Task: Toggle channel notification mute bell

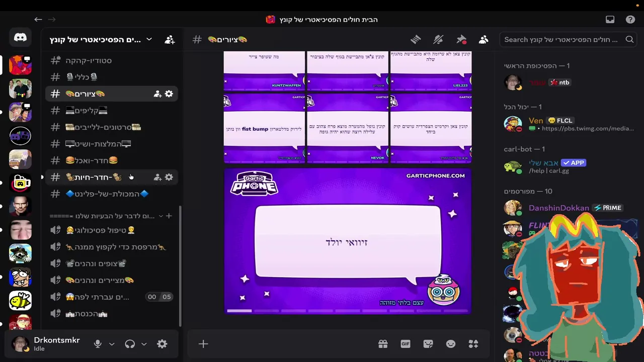Action: point(438,39)
